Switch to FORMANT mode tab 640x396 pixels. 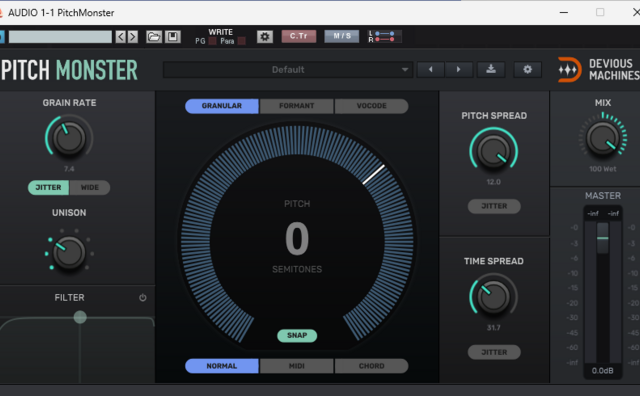(x=297, y=106)
